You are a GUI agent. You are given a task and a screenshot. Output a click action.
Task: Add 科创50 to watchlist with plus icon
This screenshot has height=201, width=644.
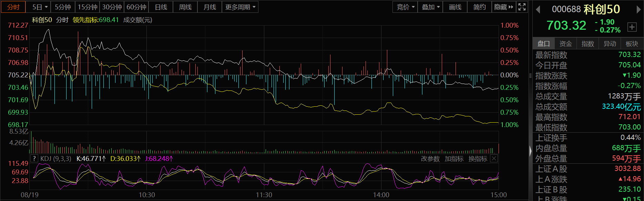[632, 27]
